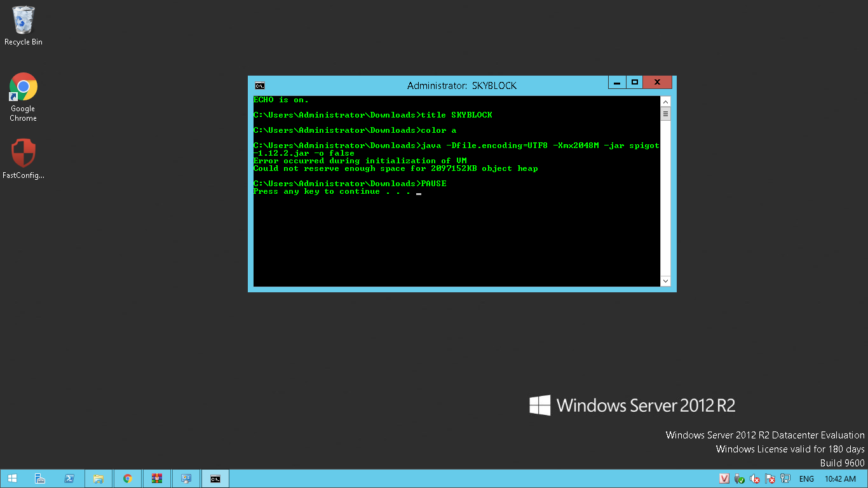Click the Safely Remove Hardware tray icon
The image size is (868, 488).
[739, 478]
